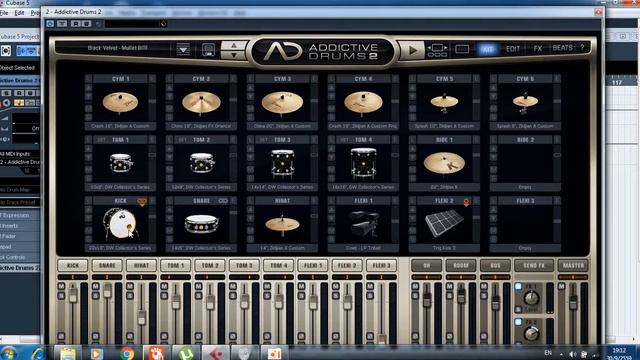Mute the KICK channel

[x=61, y=287]
